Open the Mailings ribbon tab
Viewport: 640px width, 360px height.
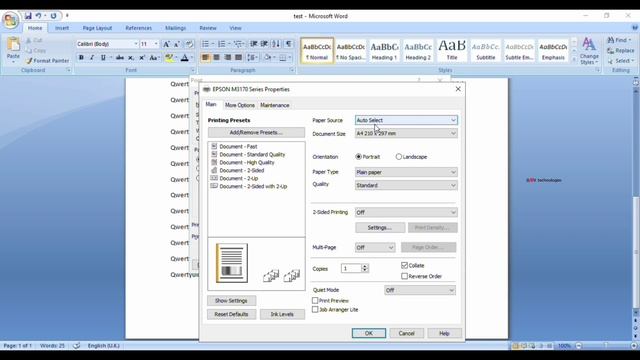coord(176,28)
